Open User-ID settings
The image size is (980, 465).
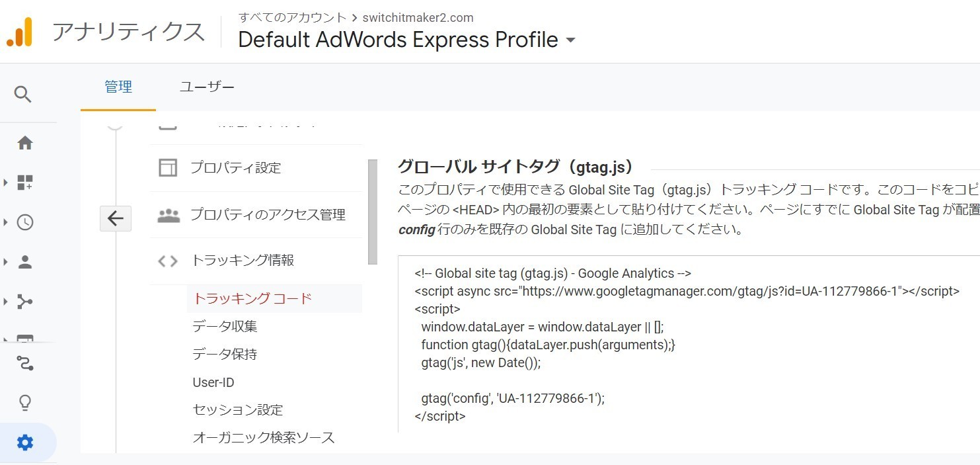pos(213,382)
